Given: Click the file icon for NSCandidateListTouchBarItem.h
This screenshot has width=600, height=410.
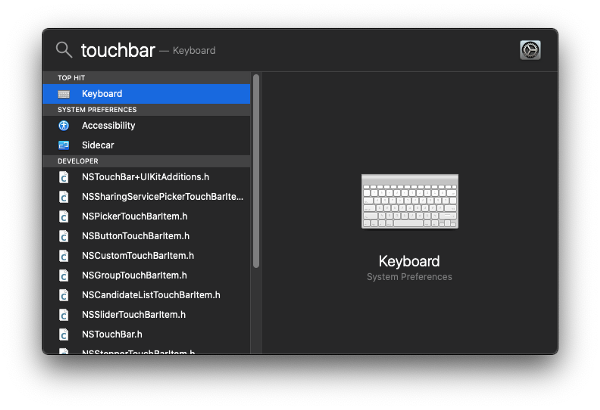Looking at the screenshot, I should click(x=64, y=295).
